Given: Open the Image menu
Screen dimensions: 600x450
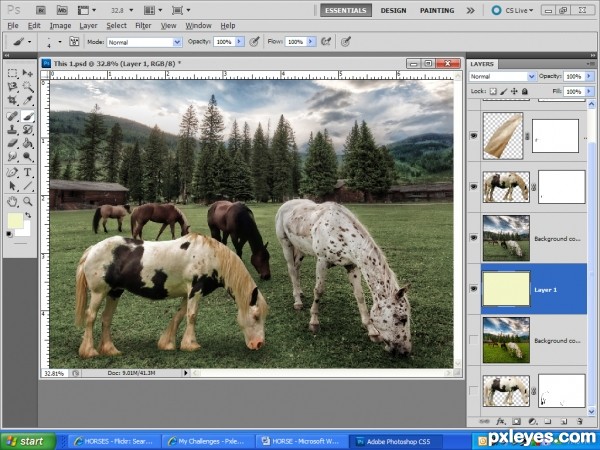Looking at the screenshot, I should point(60,26).
